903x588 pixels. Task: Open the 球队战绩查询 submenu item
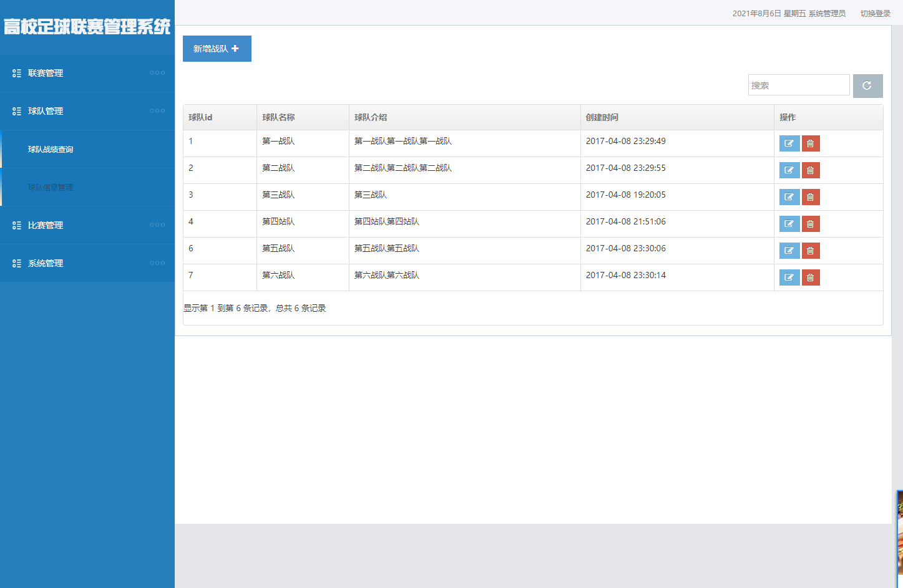[51, 150]
